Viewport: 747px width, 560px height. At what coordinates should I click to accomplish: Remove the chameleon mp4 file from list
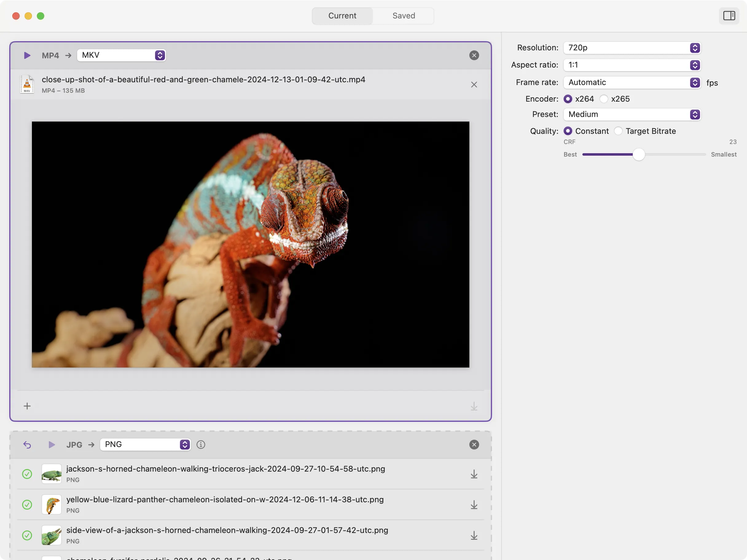(474, 84)
